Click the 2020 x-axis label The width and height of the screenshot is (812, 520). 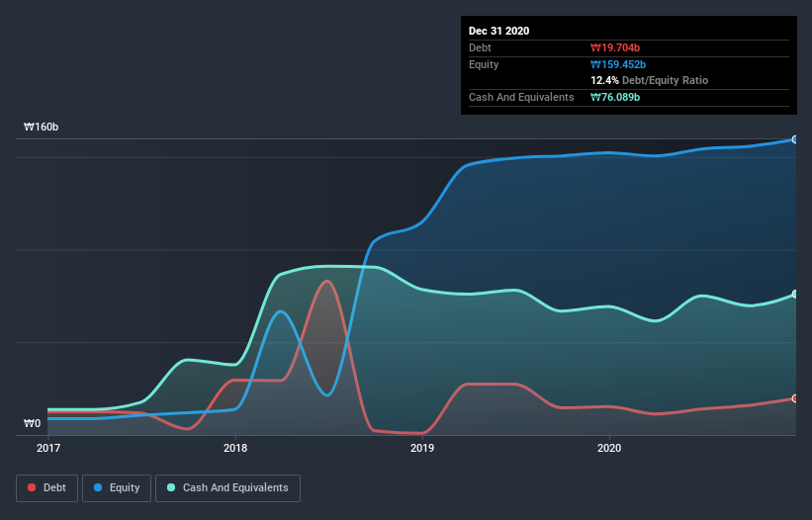coord(609,448)
